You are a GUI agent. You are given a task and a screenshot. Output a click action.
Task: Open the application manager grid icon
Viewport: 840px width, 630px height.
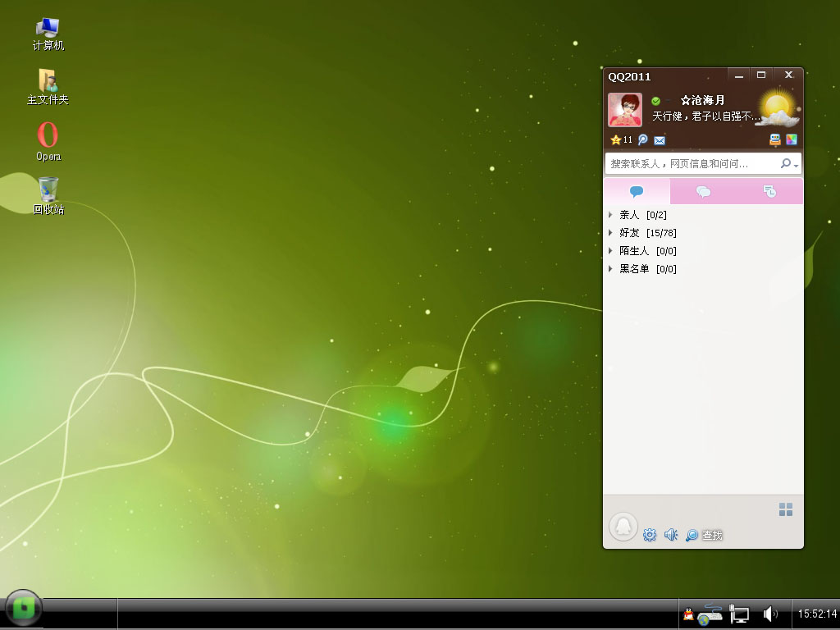[785, 509]
